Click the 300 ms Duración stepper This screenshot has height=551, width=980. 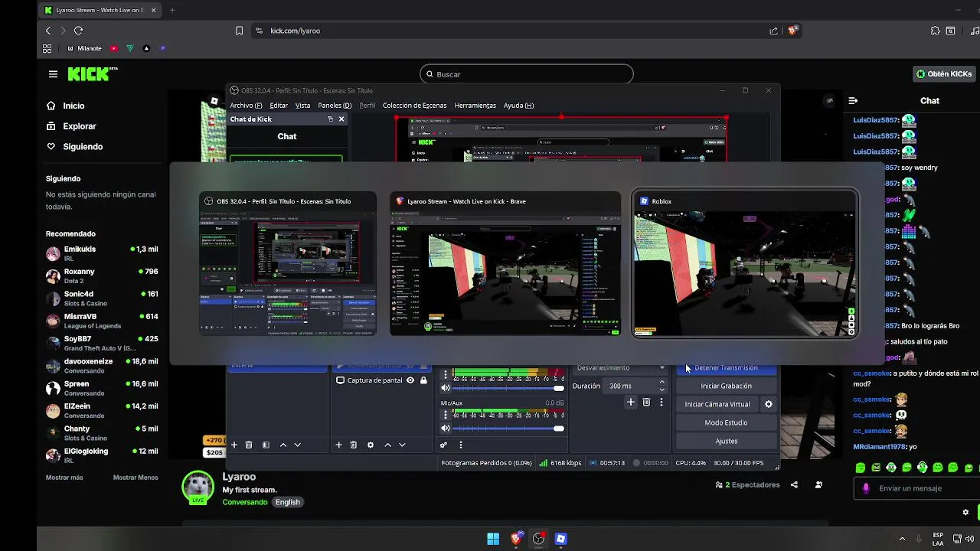(636, 386)
